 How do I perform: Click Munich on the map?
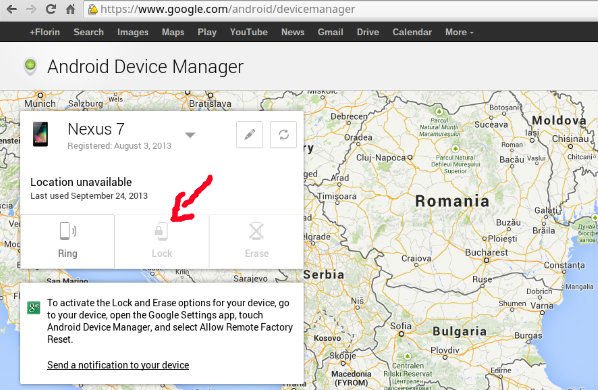point(40,103)
